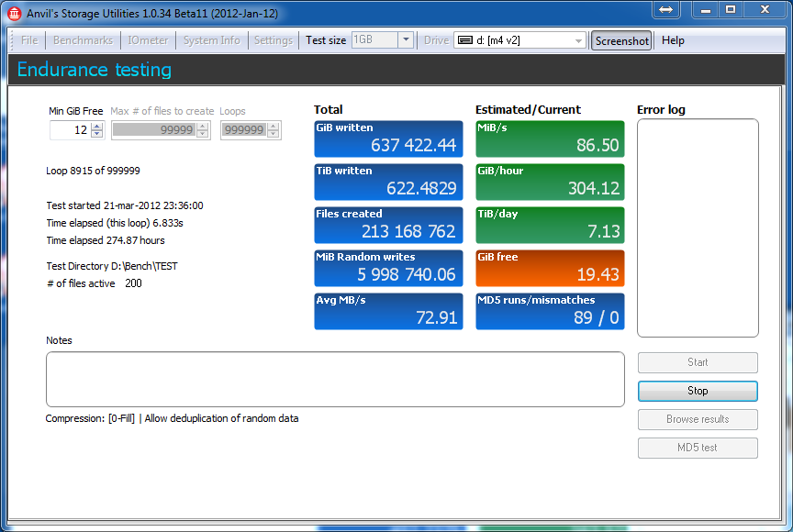Click the window width double-arrow button

(665, 9)
